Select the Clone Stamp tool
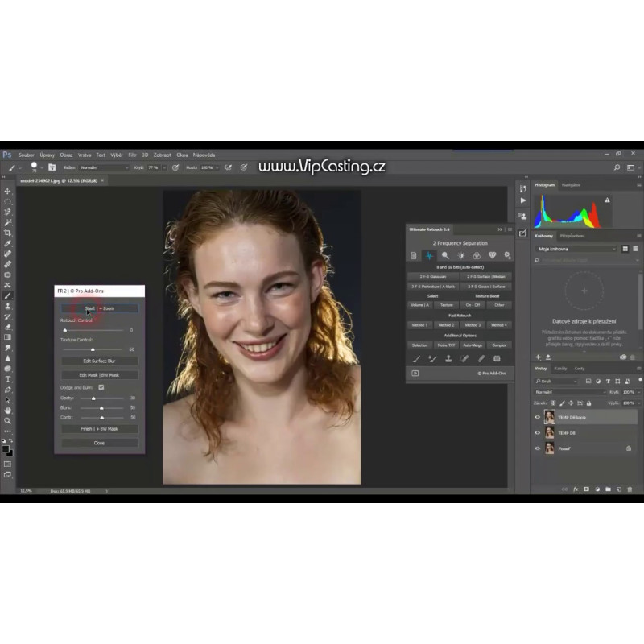The width and height of the screenshot is (644, 644). [8, 306]
